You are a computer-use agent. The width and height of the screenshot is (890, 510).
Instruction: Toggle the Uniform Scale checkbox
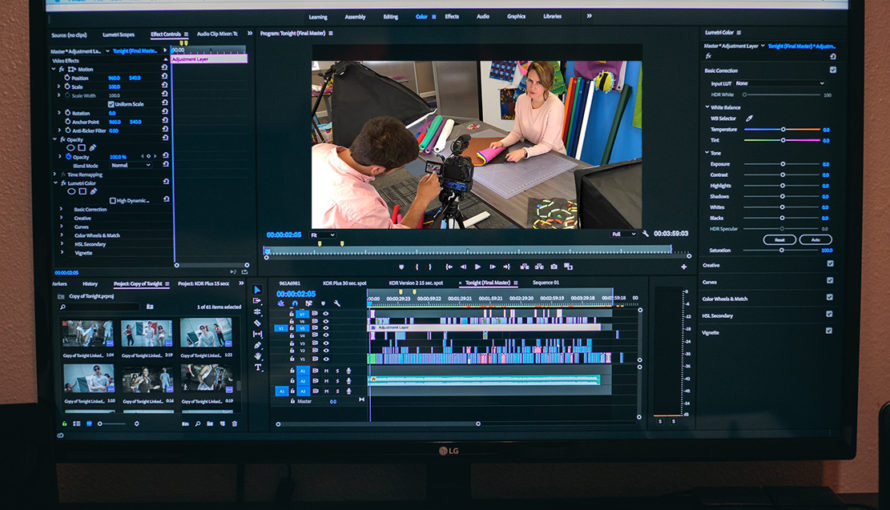(x=111, y=104)
